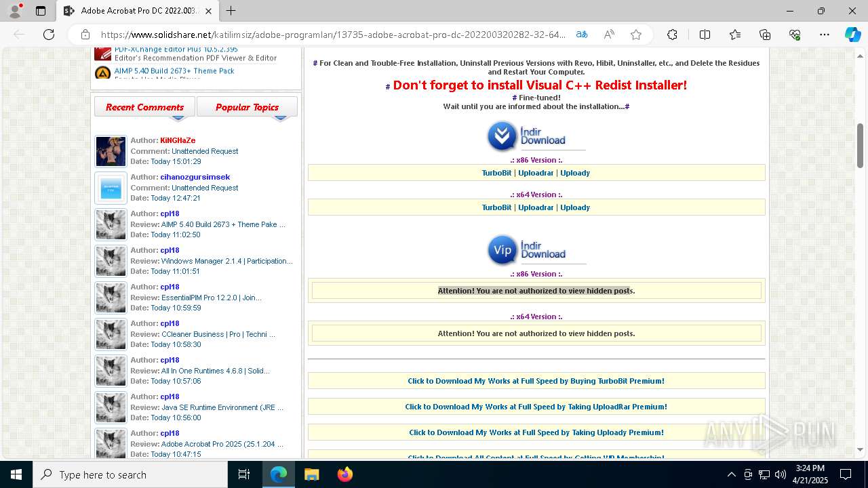Open the volume control in tray
Screen dimensions: 868x488
click(x=781, y=474)
